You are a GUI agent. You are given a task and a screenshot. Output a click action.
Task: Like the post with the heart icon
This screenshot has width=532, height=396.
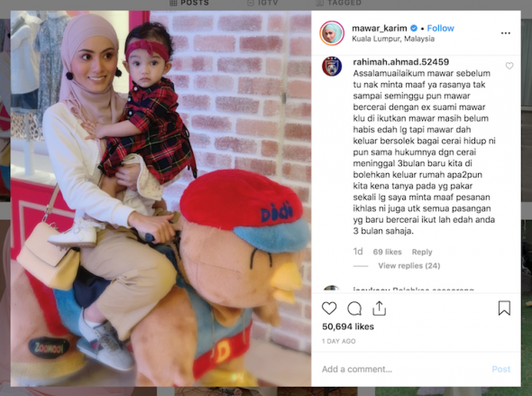coord(329,309)
